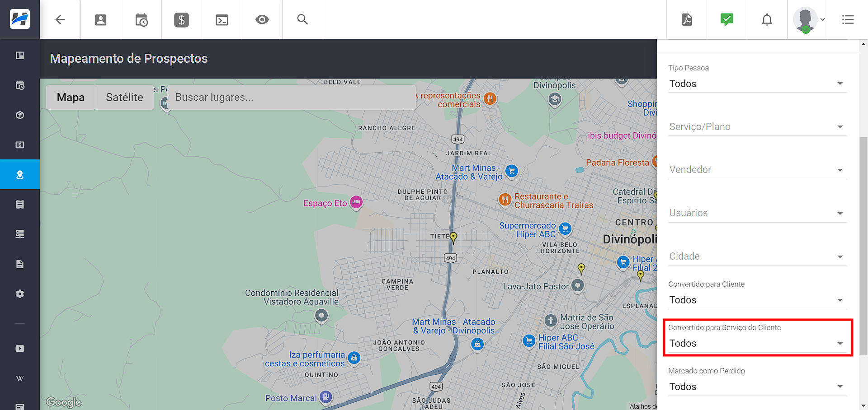Open the terminal console icon

pos(222,19)
